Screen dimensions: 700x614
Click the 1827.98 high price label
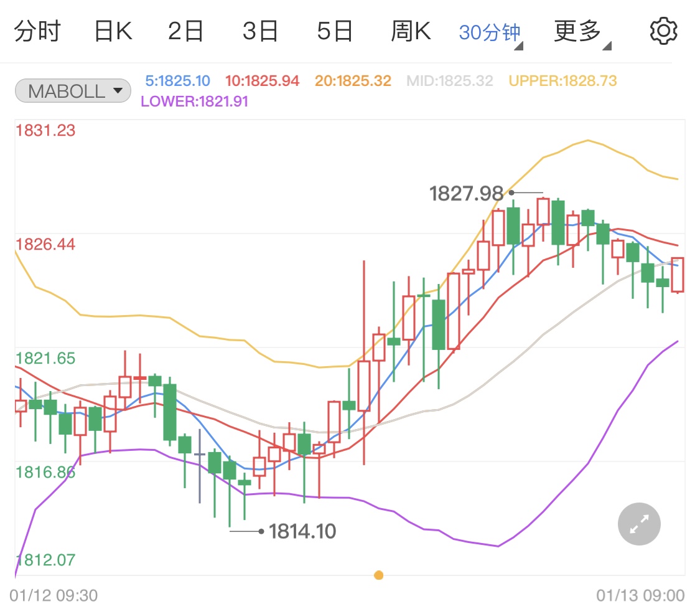point(466,194)
